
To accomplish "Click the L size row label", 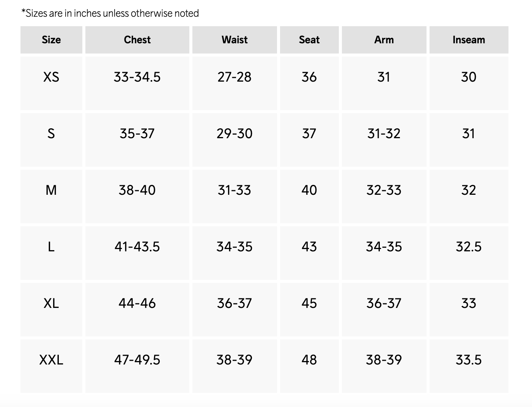I will (51, 247).
